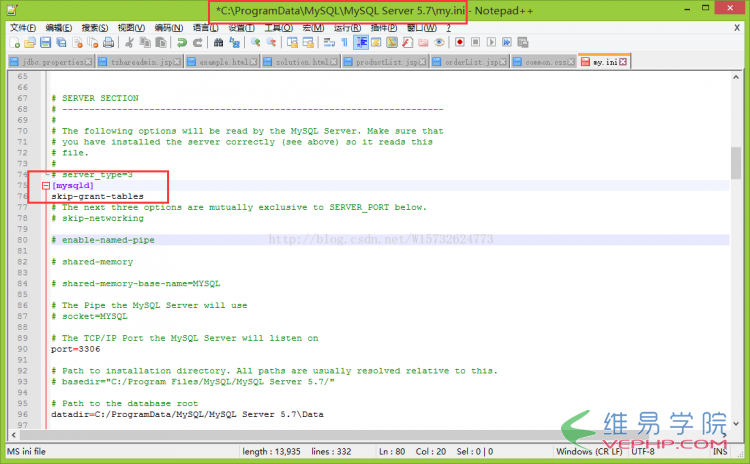Open the 工具(O) menu
Viewport: 750px width, 464px height.
coord(278,28)
